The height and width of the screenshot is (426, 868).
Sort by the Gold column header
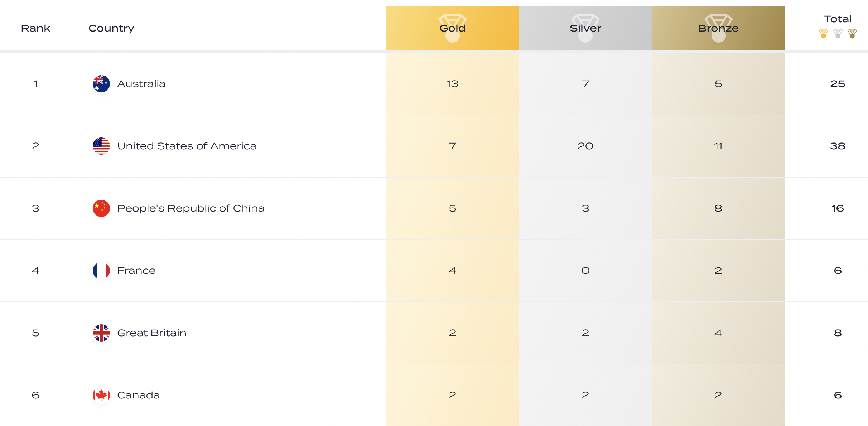pos(453,28)
